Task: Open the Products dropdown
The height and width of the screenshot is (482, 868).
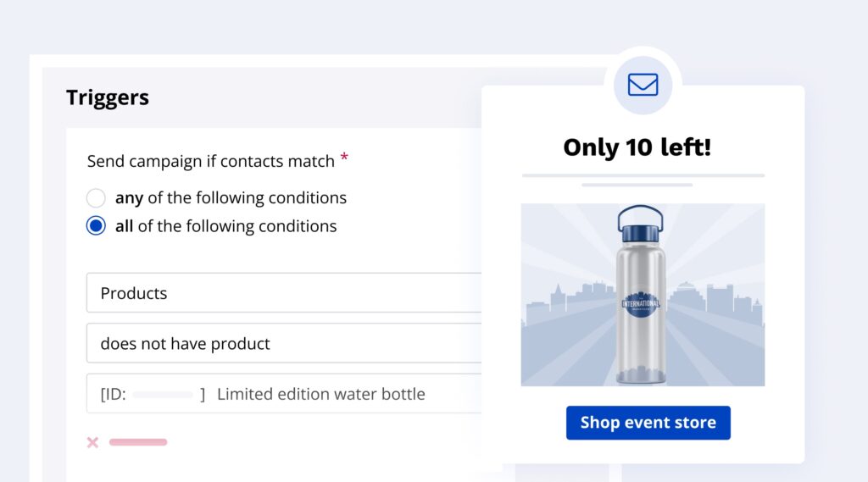Action: 284,293
